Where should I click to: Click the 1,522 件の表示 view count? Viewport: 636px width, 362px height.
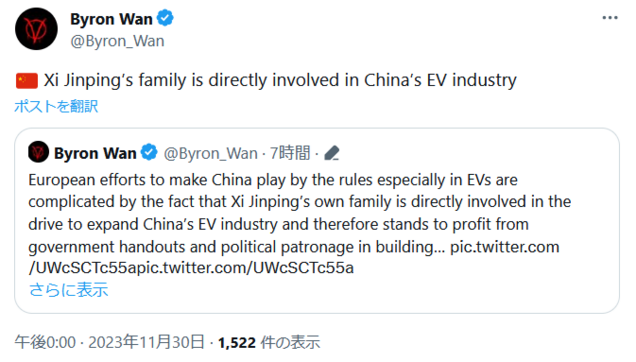point(269,343)
